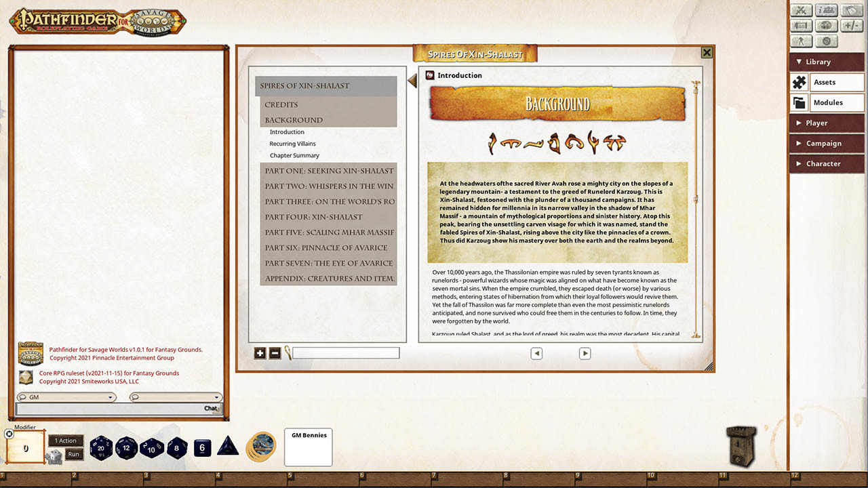Open the Tokens palette icon

[x=826, y=25]
